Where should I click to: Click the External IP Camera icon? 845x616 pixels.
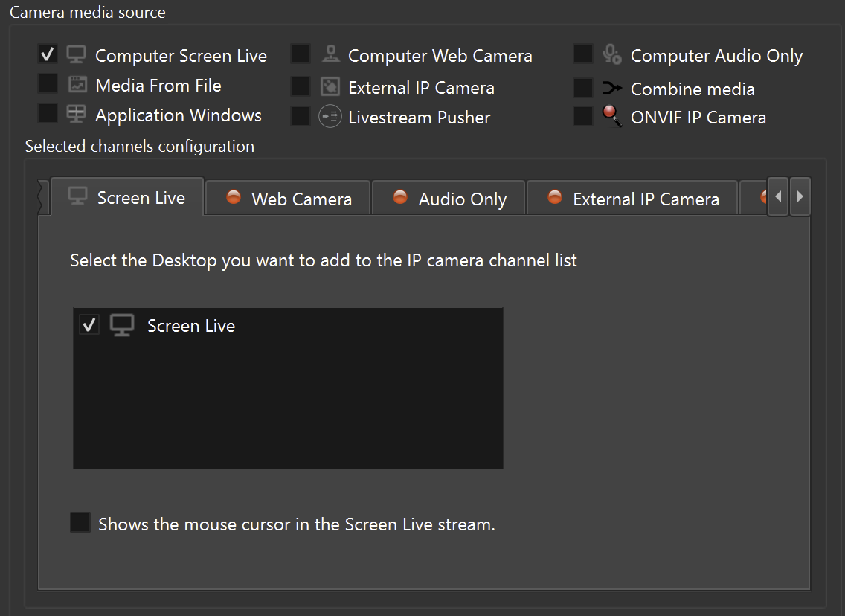pyautogui.click(x=330, y=86)
